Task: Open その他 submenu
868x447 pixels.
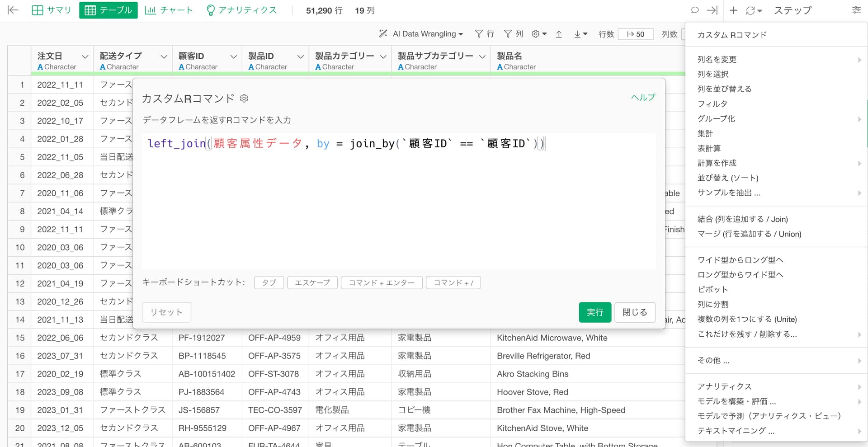Action: coord(776,361)
